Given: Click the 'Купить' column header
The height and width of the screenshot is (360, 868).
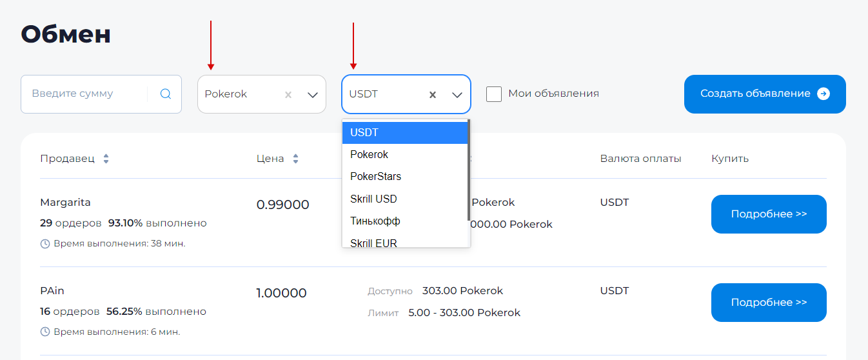Looking at the screenshot, I should (730, 159).
